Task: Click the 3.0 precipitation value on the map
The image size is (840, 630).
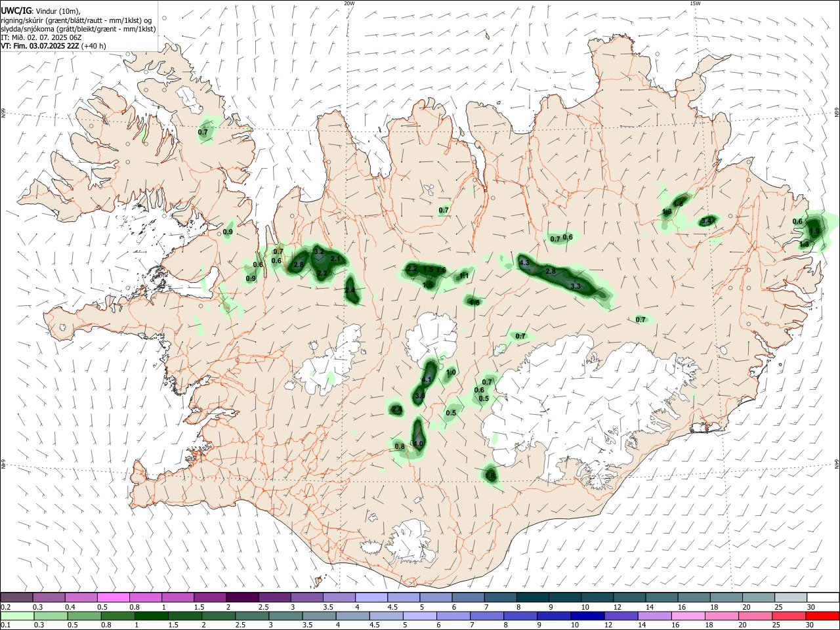Action: point(420,396)
